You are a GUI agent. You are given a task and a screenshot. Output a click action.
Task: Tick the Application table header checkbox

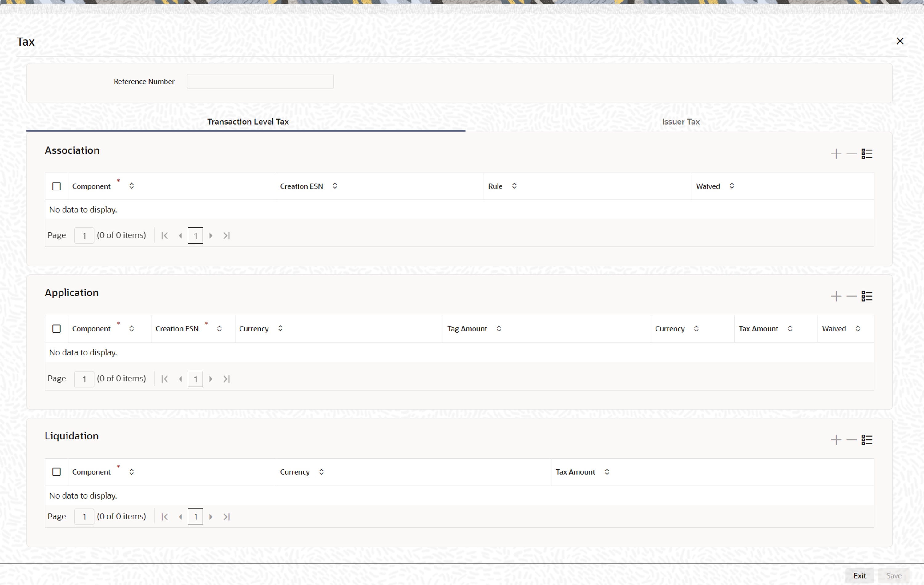pyautogui.click(x=56, y=329)
